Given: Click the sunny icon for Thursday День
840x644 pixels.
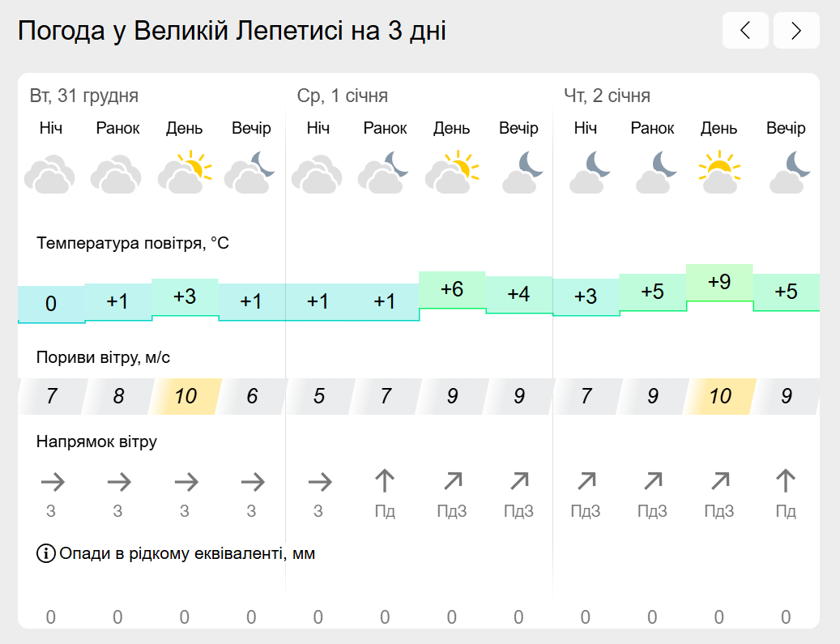Looking at the screenshot, I should point(719,172).
